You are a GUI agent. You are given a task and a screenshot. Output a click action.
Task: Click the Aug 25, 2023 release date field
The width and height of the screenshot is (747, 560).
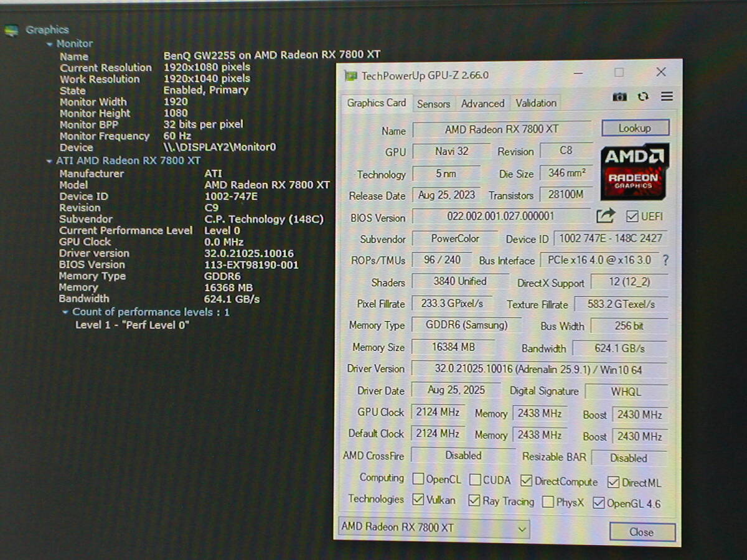pyautogui.click(x=446, y=195)
